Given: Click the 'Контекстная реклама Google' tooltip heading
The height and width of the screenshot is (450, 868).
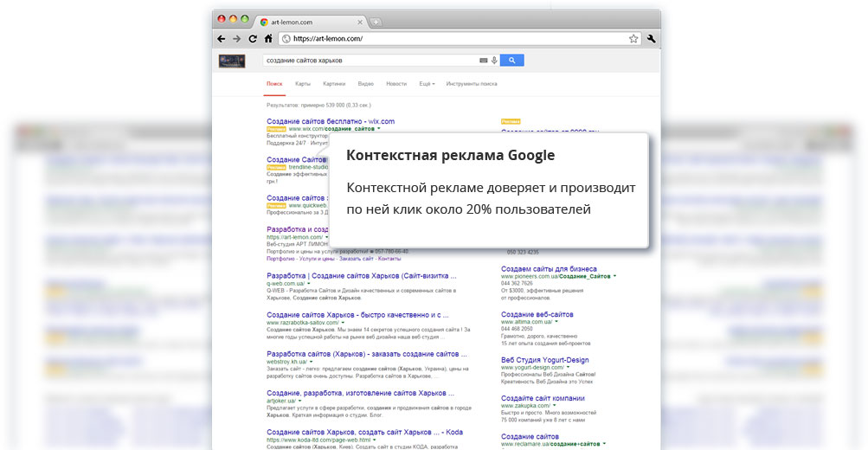Looking at the screenshot, I should [x=451, y=156].
